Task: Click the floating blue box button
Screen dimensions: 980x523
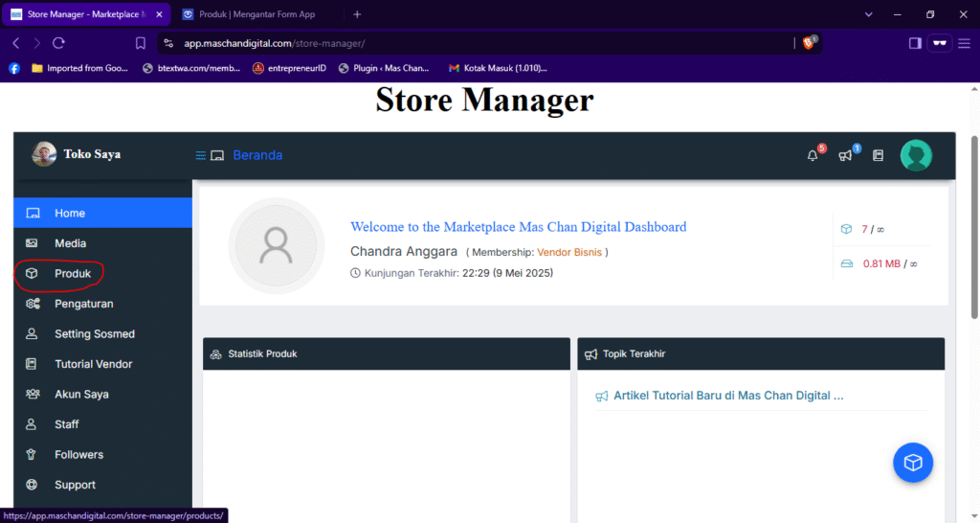Action: point(913,463)
